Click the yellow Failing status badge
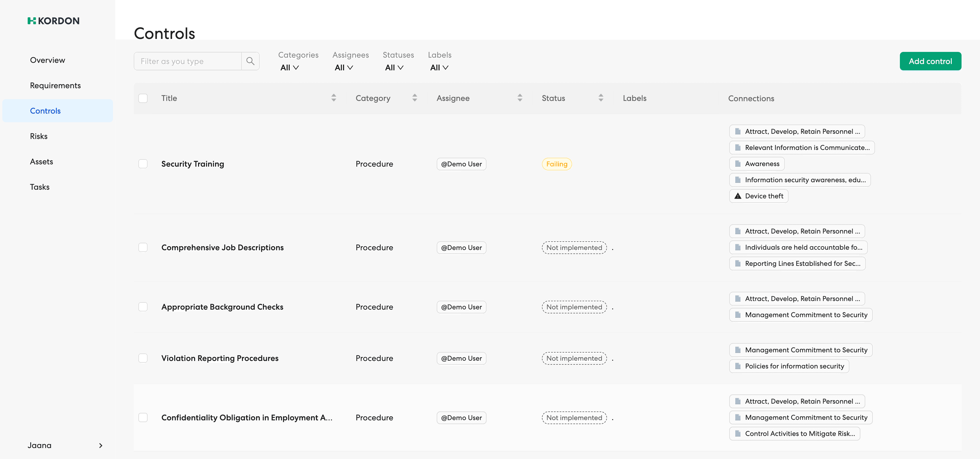 click(556, 164)
